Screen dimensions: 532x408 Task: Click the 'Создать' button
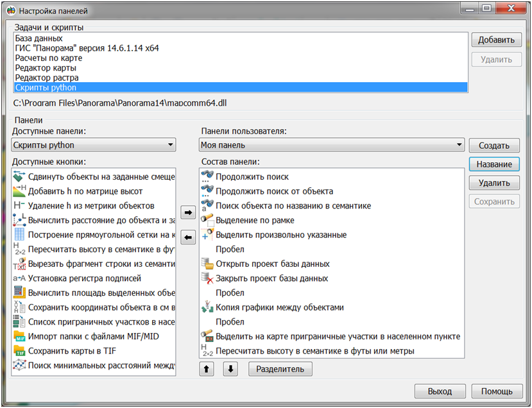point(493,146)
